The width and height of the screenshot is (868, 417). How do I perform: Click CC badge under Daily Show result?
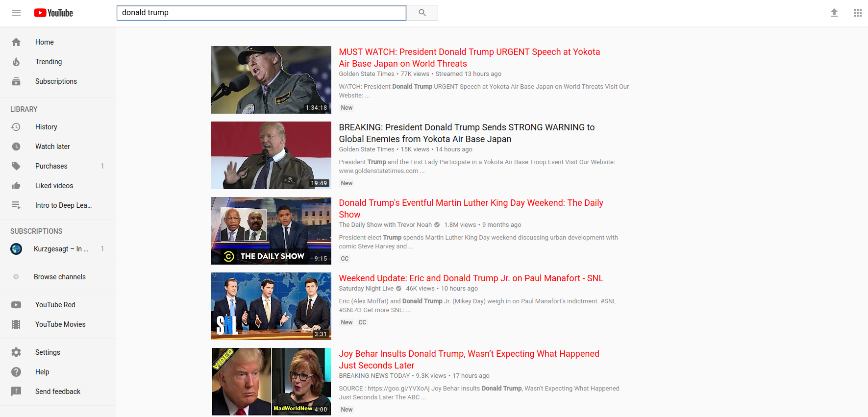(x=345, y=259)
